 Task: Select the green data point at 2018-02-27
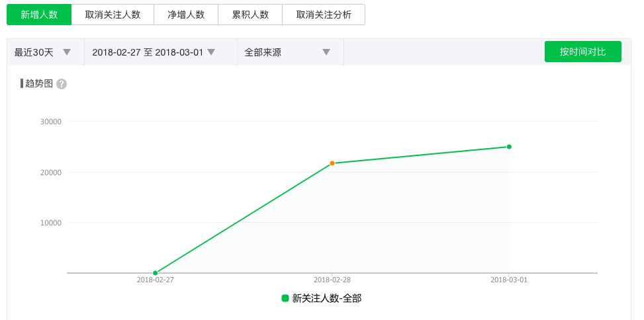point(155,272)
